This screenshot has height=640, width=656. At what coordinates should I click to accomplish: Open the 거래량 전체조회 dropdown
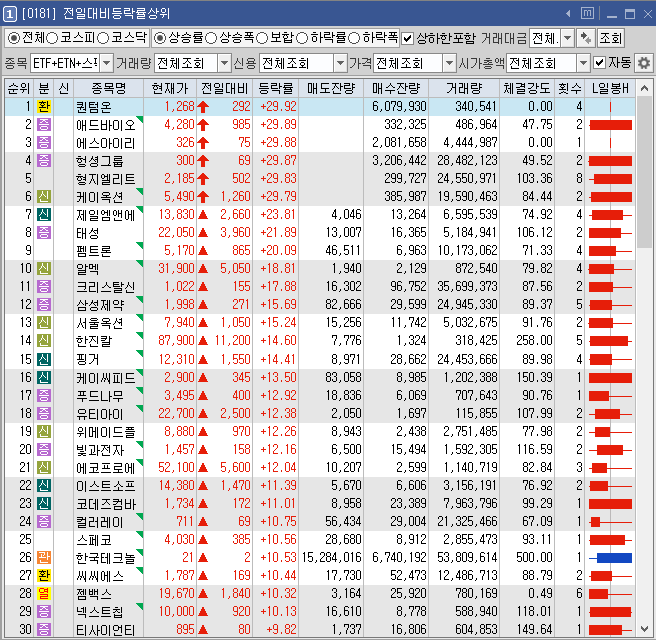[224, 63]
